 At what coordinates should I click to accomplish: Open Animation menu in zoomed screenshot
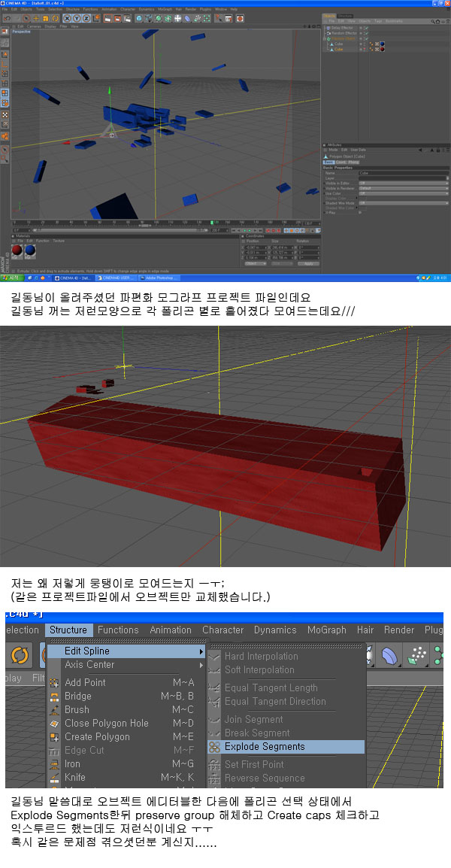(x=171, y=630)
